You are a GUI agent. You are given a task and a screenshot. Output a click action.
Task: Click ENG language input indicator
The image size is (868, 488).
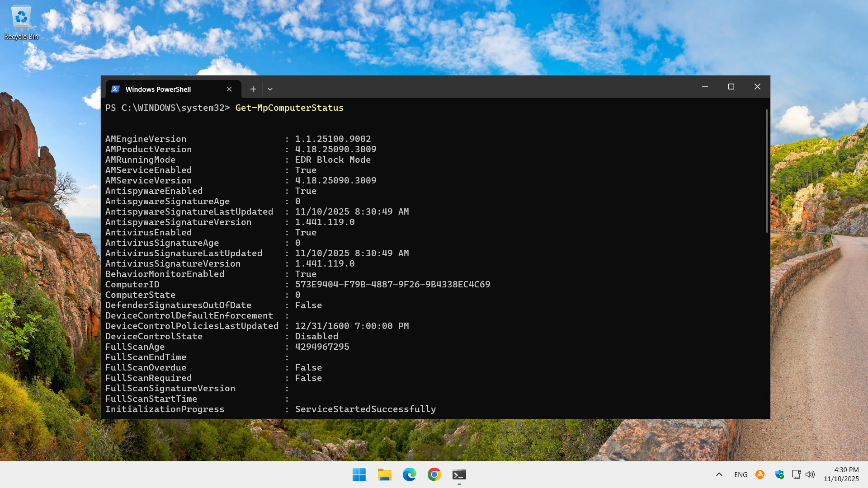point(741,474)
